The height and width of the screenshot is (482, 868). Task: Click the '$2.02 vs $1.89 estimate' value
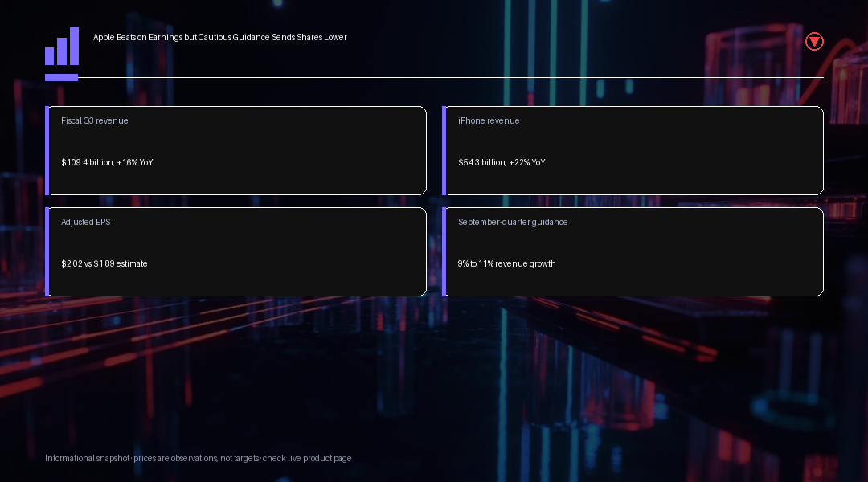(x=104, y=264)
